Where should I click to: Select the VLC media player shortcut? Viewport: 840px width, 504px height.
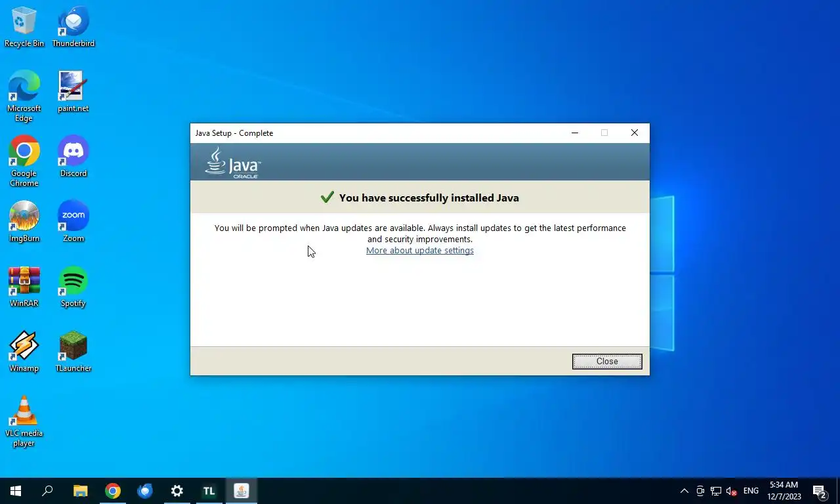(x=24, y=421)
